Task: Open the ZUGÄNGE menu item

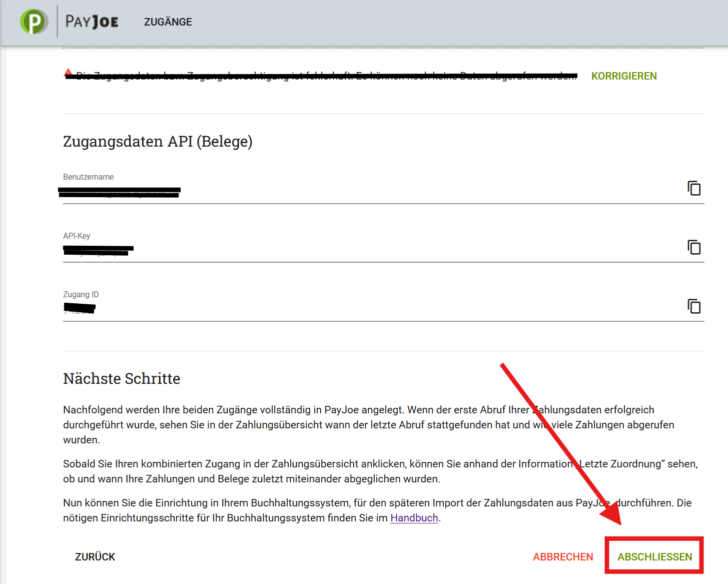Action: click(168, 22)
